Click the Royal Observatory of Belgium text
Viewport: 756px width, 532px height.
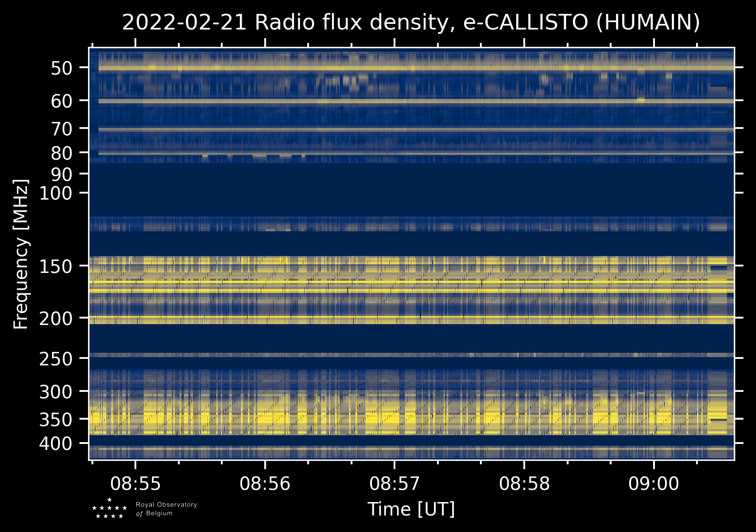point(166,509)
